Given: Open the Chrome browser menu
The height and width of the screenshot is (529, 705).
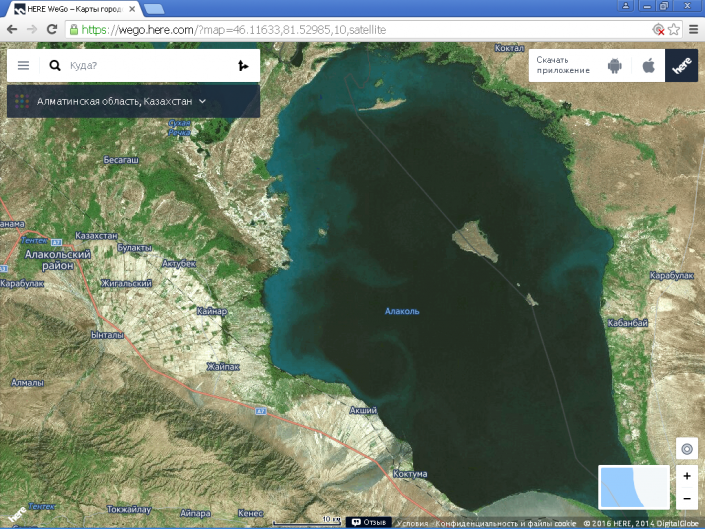Looking at the screenshot, I should (x=691, y=30).
